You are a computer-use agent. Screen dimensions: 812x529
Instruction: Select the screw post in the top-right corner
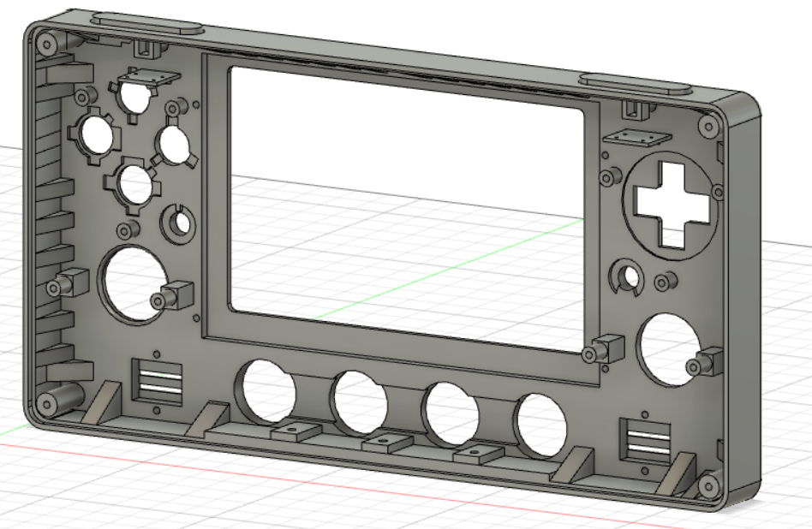pyautogui.click(x=708, y=125)
